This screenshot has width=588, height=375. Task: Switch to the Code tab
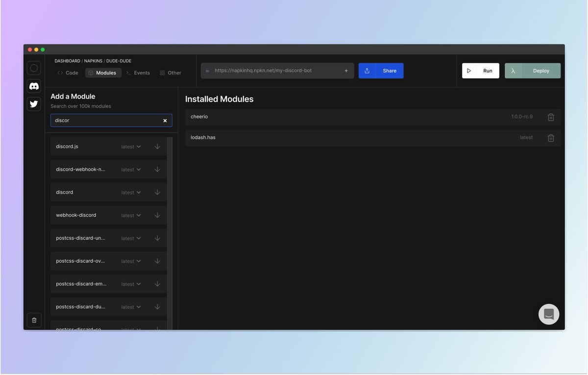click(x=68, y=73)
